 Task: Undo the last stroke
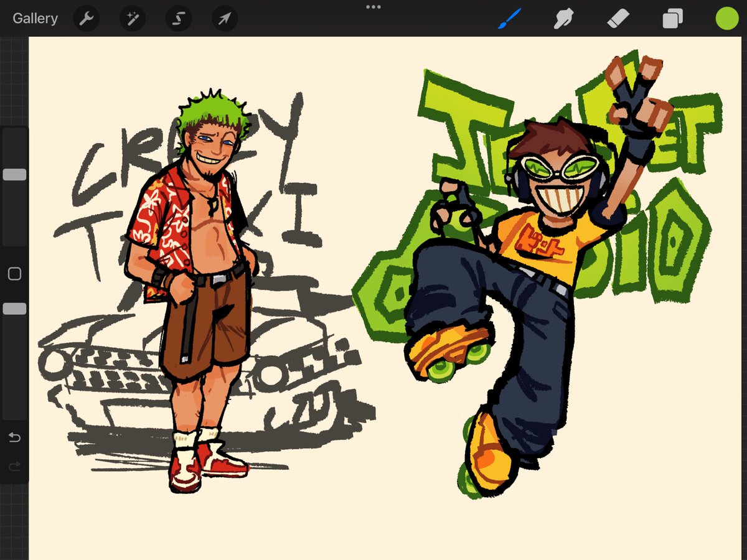[14, 438]
